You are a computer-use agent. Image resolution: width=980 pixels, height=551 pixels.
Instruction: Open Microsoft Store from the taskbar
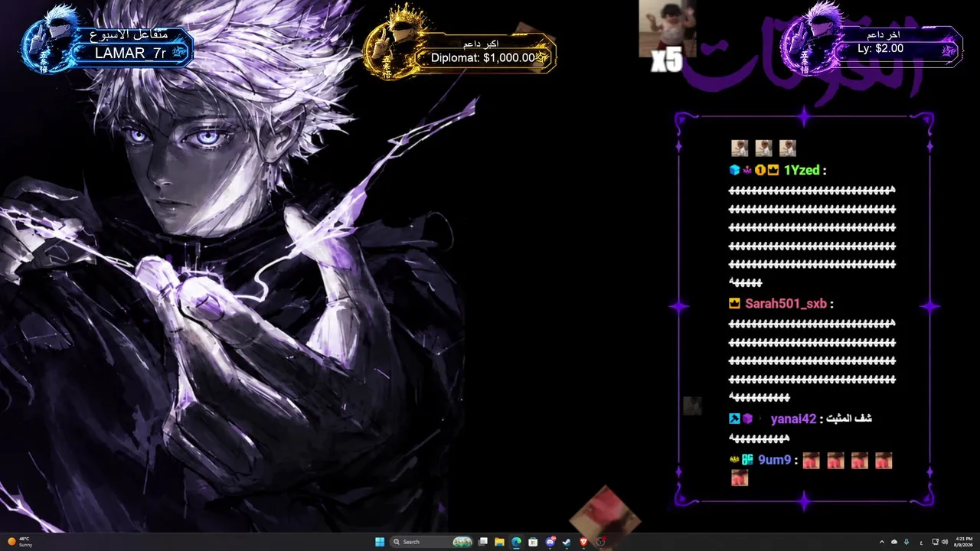pyautogui.click(x=533, y=542)
